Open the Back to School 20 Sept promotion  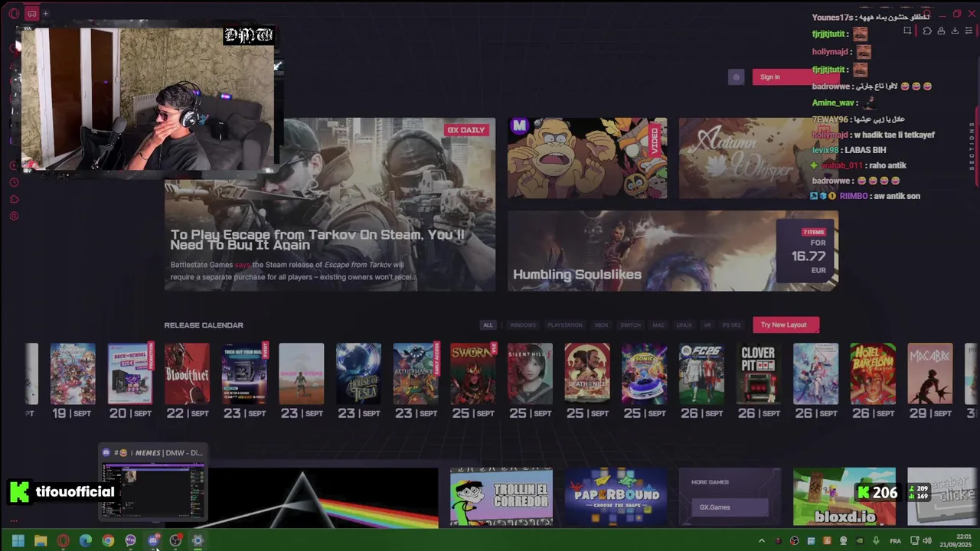coord(130,373)
